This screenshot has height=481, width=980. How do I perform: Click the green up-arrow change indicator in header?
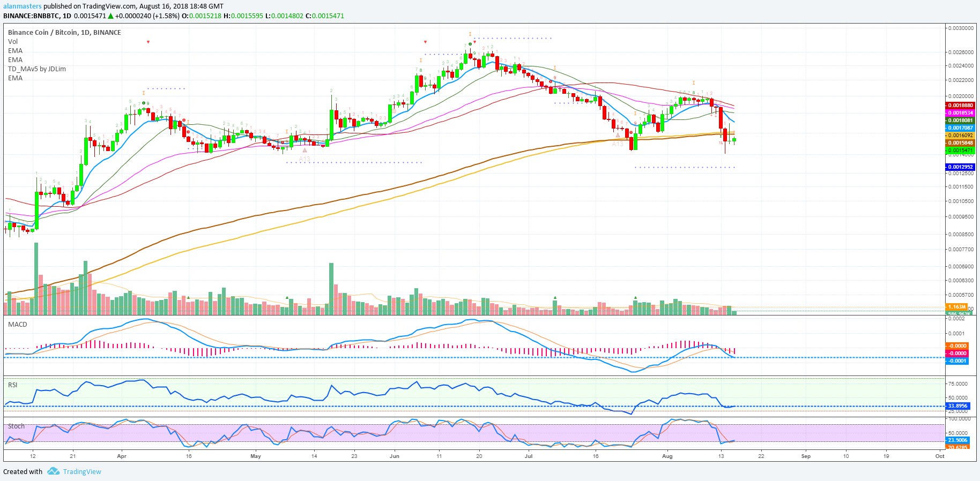click(110, 16)
